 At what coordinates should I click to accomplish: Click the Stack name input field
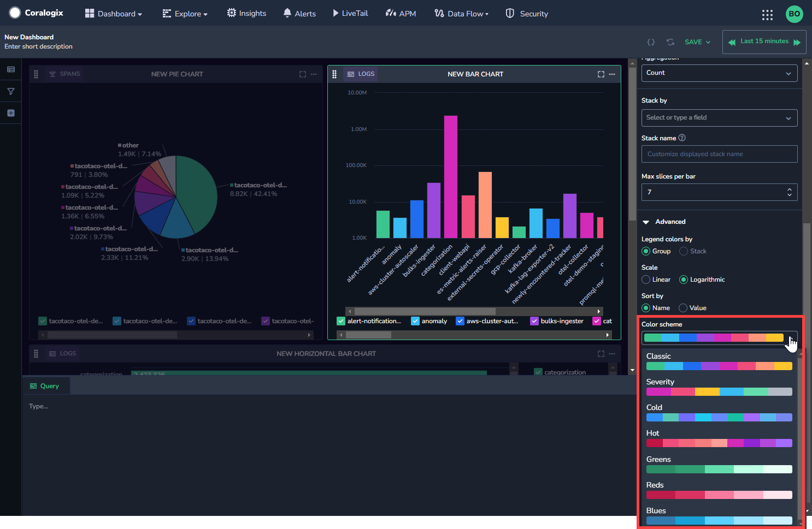click(719, 154)
